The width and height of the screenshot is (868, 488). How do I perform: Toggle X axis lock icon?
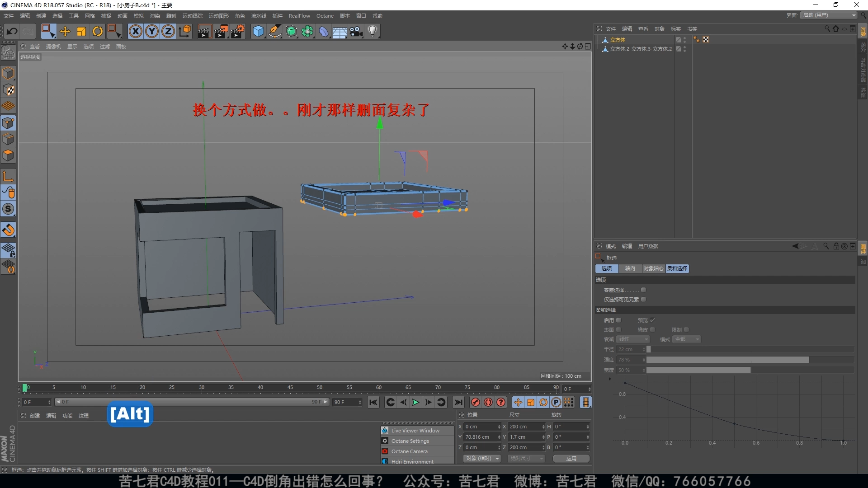tap(136, 31)
